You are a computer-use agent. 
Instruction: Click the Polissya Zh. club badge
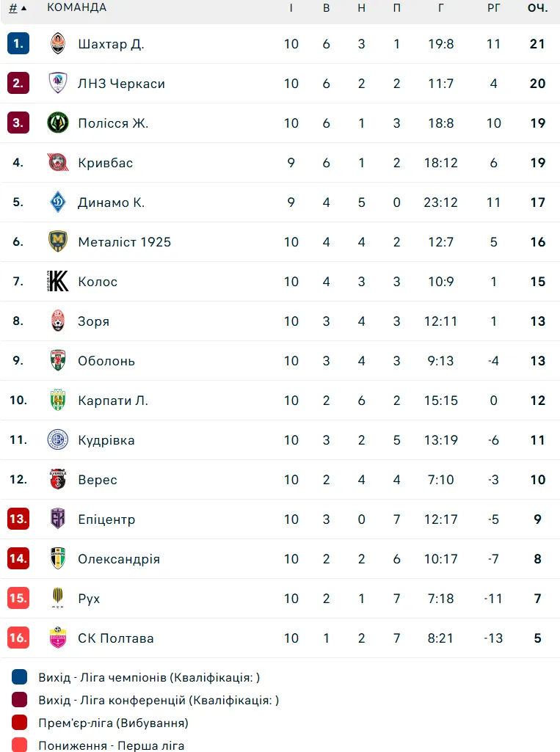coord(58,123)
